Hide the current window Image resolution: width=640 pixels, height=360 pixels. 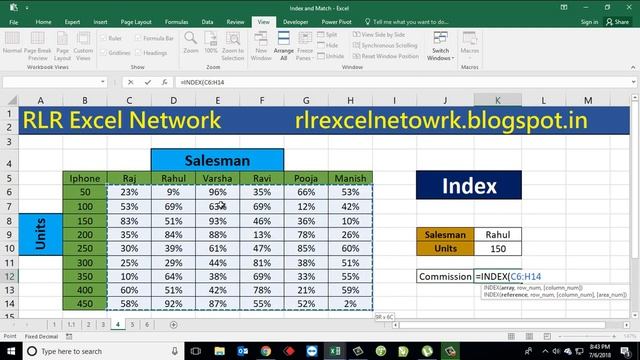coord(328,45)
